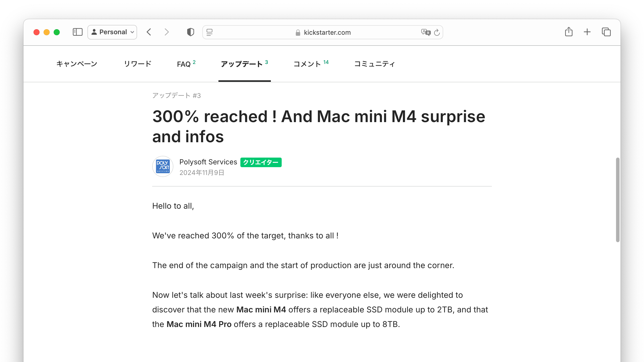The image size is (644, 362).
Task: Open the コメント tab
Action: (311, 64)
